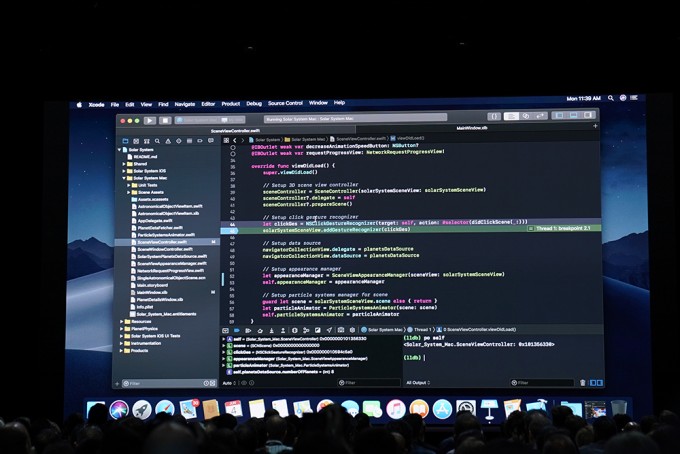Hide the debug area using the toggle button
The width and height of the screenshot is (680, 454).
pos(226,329)
